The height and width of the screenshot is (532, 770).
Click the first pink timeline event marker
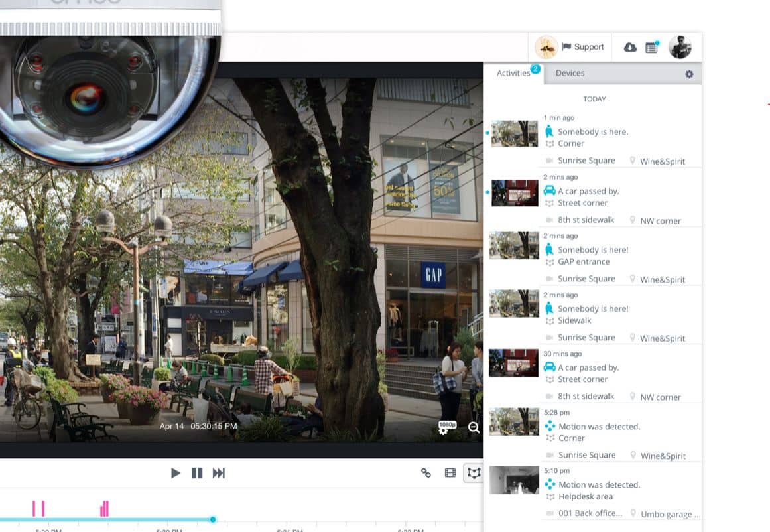34,509
